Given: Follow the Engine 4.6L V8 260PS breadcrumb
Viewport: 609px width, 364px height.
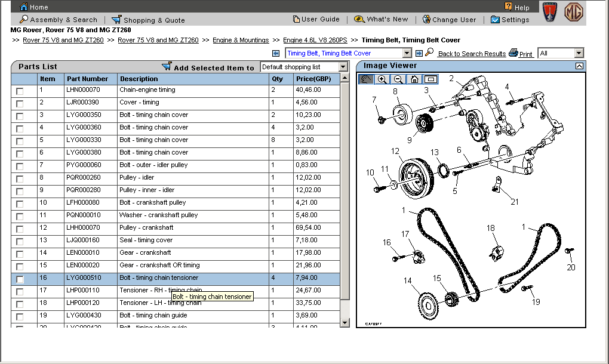Looking at the screenshot, I should tap(315, 40).
